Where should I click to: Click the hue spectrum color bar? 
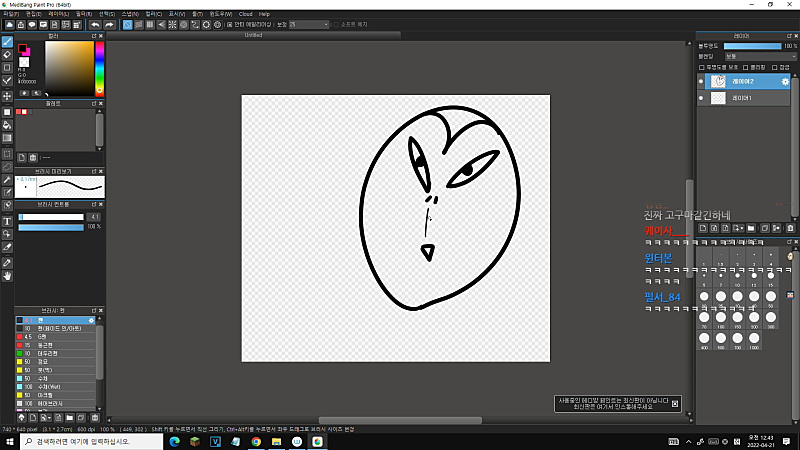coord(99,68)
